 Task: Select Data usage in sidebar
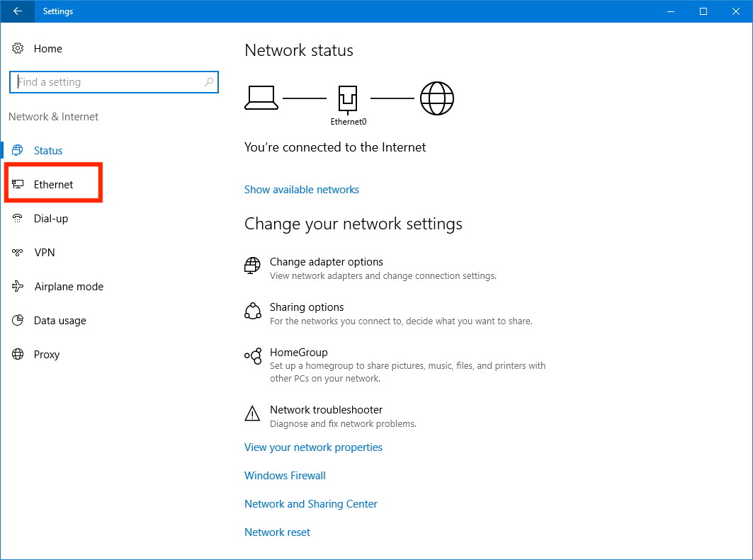point(60,321)
